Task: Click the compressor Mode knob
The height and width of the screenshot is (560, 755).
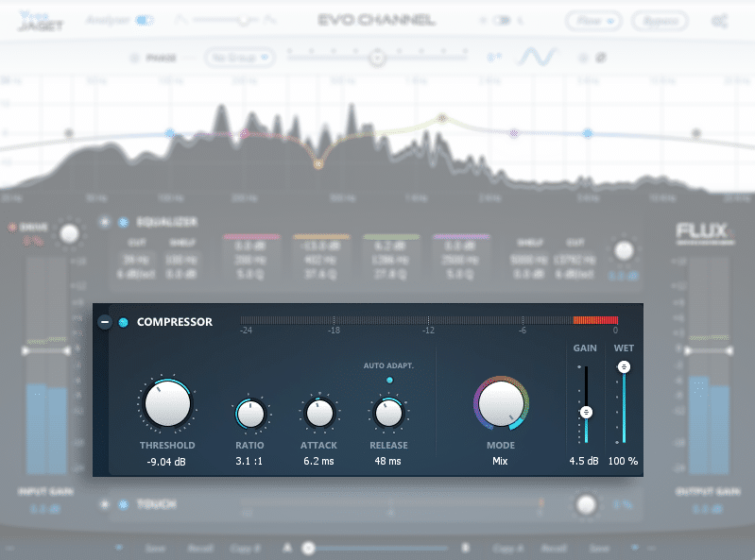Action: point(501,403)
